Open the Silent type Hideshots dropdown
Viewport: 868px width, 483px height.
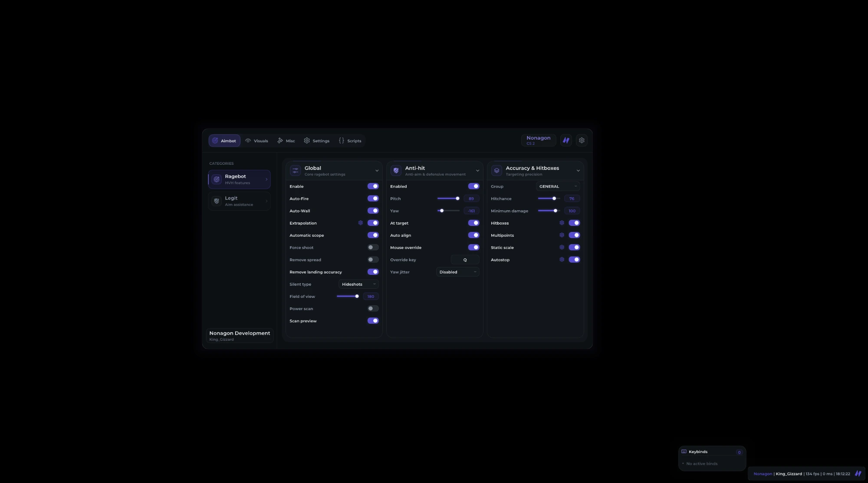[358, 284]
